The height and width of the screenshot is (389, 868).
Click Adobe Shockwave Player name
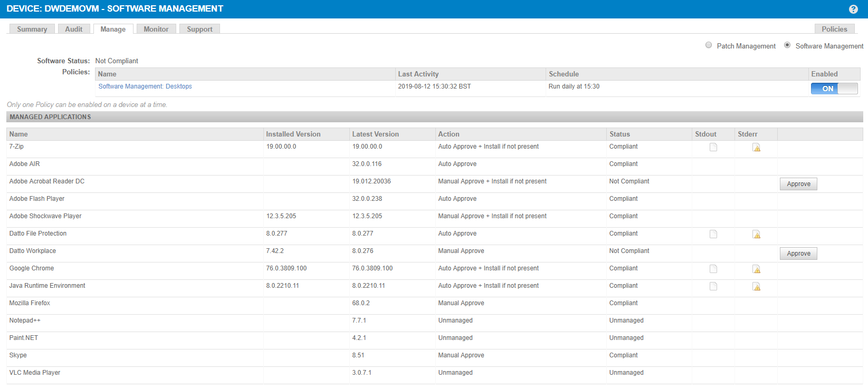pos(45,216)
